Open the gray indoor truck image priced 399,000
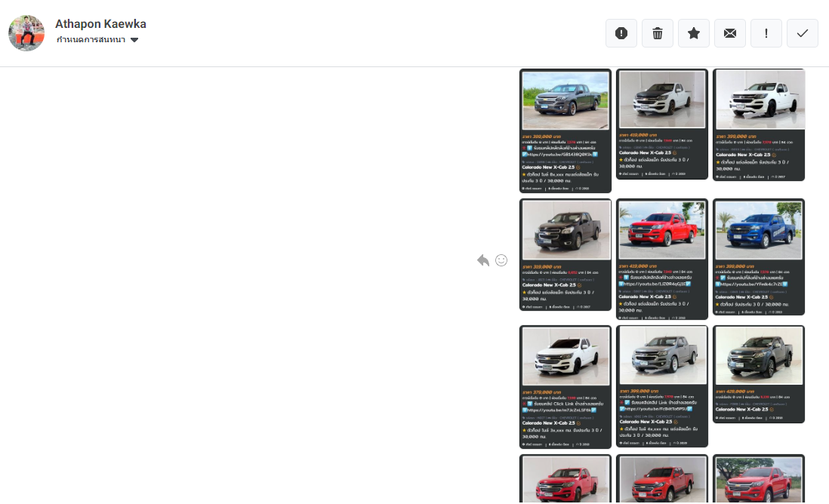829x504 pixels. [x=662, y=386]
